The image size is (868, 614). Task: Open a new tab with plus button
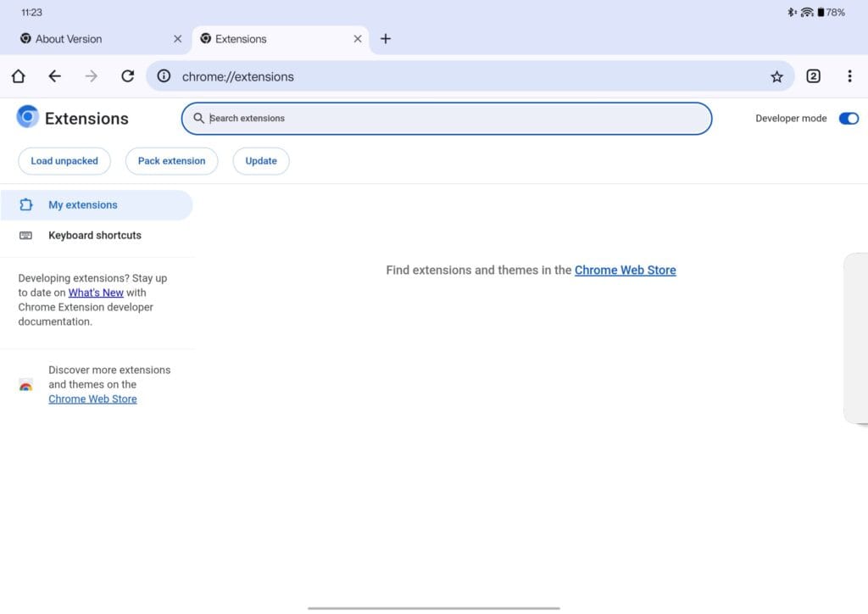coord(386,39)
